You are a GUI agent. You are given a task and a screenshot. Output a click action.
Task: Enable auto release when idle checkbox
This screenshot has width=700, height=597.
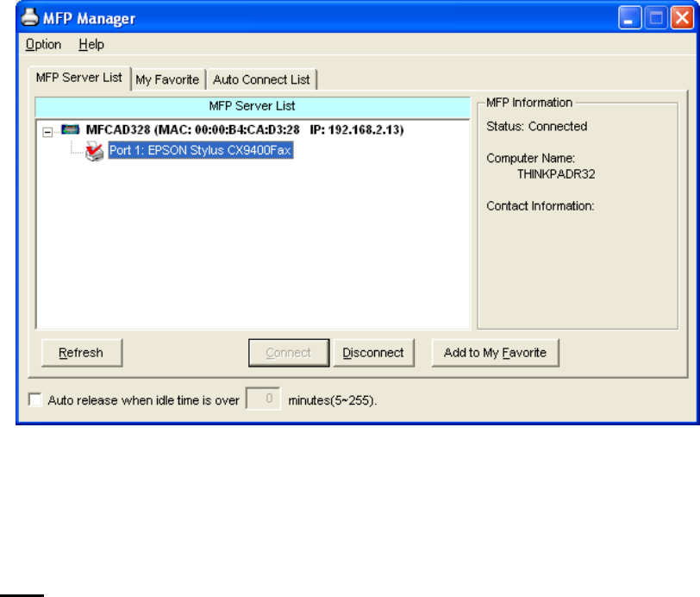click(x=34, y=399)
